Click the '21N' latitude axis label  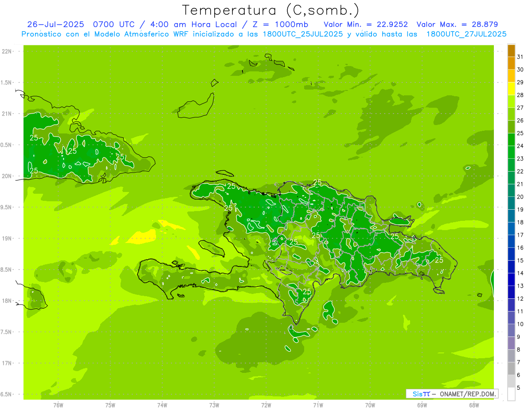(x=7, y=114)
